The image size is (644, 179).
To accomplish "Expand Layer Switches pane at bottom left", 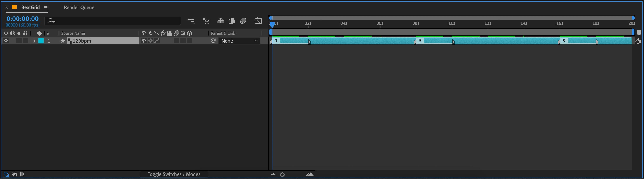I will click(6, 174).
